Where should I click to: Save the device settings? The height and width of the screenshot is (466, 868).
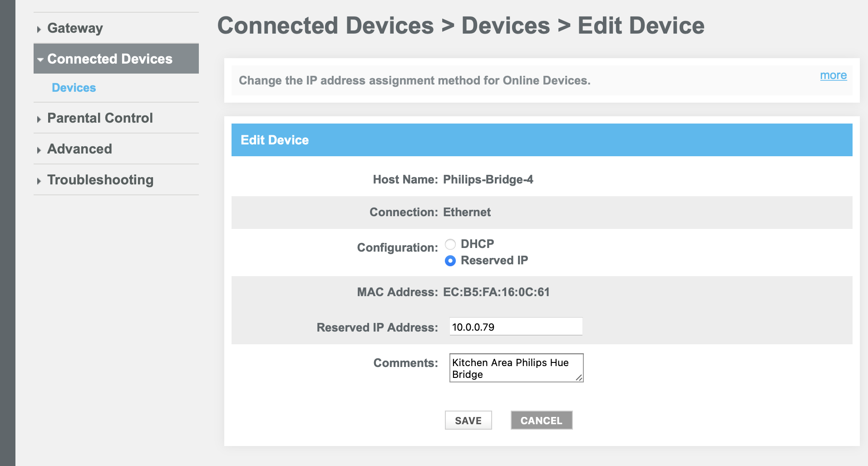point(468,420)
